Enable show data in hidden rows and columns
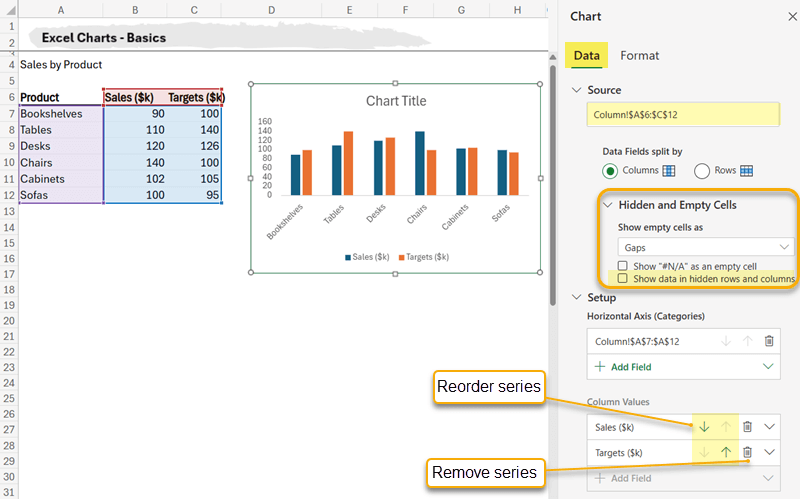 tap(622, 279)
